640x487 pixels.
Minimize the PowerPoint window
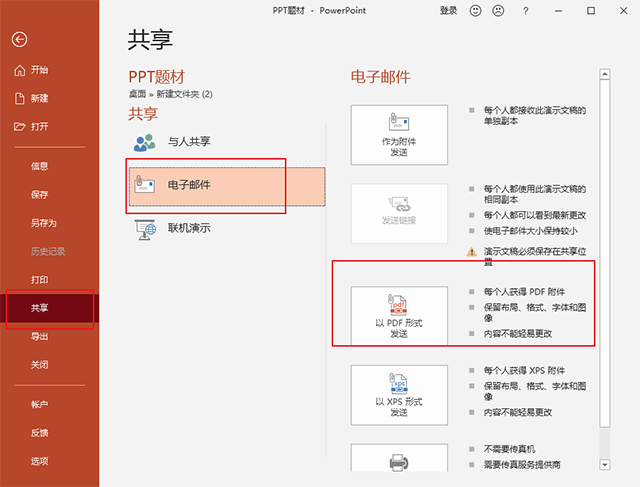558,11
